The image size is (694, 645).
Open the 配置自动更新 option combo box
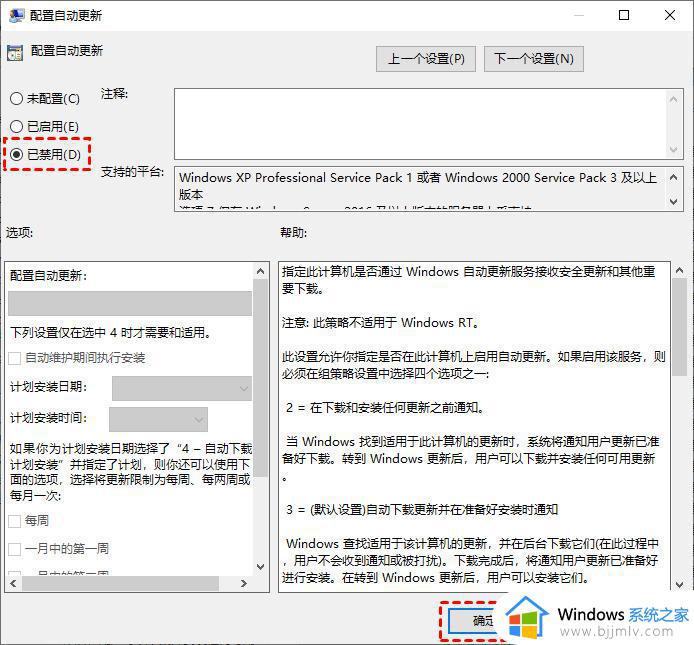click(130, 303)
